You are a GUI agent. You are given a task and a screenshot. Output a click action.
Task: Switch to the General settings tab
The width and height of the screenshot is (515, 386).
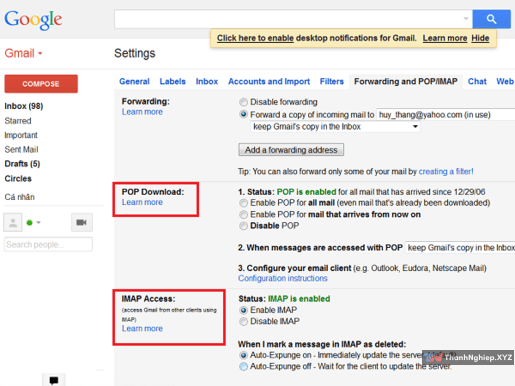coord(134,81)
